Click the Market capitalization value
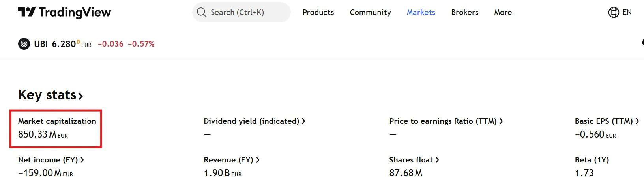Screen dimensions: 644x196 coord(43,134)
